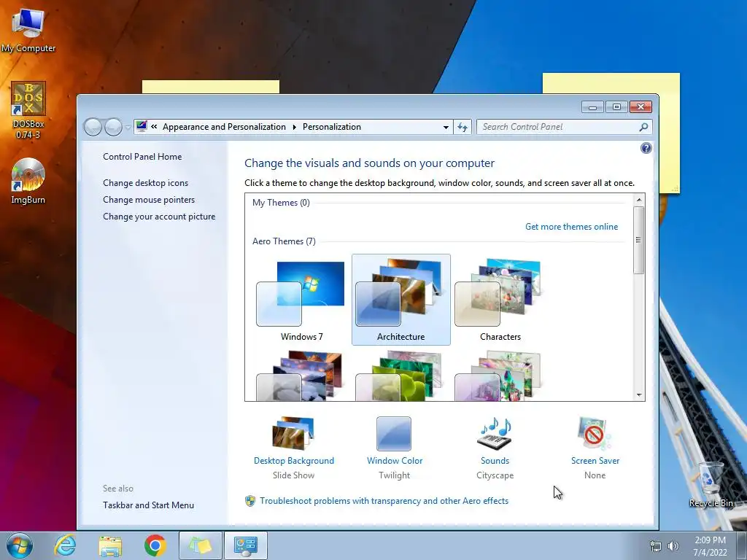Click the Screen Saver text link
This screenshot has width=747, height=560.
tap(595, 461)
